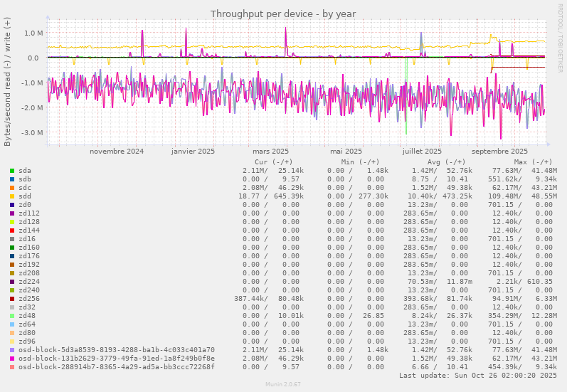The height and width of the screenshot is (392, 567).
Task: Select the sdc orange legend swatch
Action: click(12, 188)
